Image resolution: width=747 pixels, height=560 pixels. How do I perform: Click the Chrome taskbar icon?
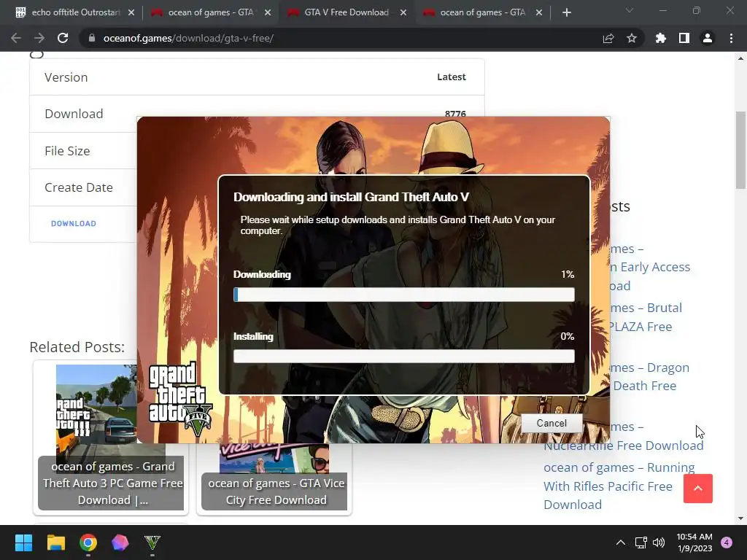[88, 542]
